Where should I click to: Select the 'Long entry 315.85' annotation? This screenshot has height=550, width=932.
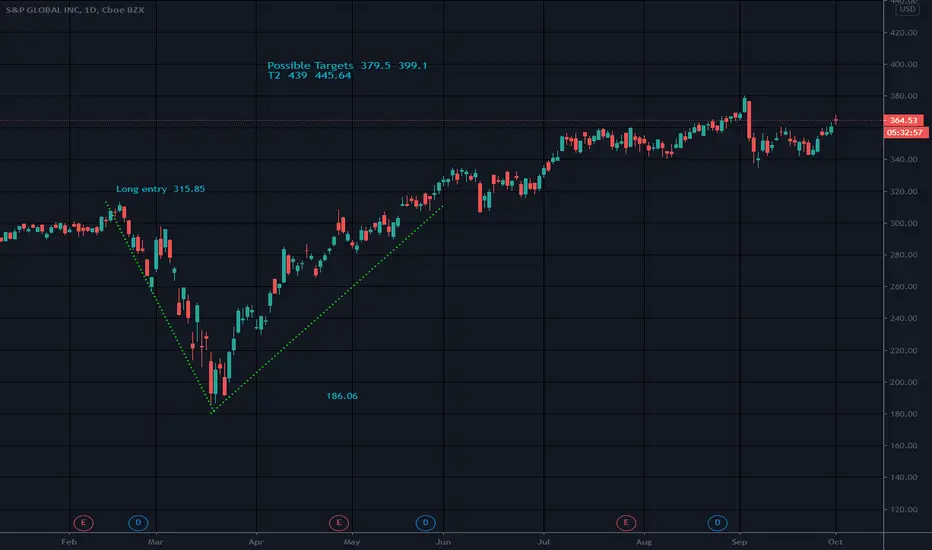click(160, 188)
